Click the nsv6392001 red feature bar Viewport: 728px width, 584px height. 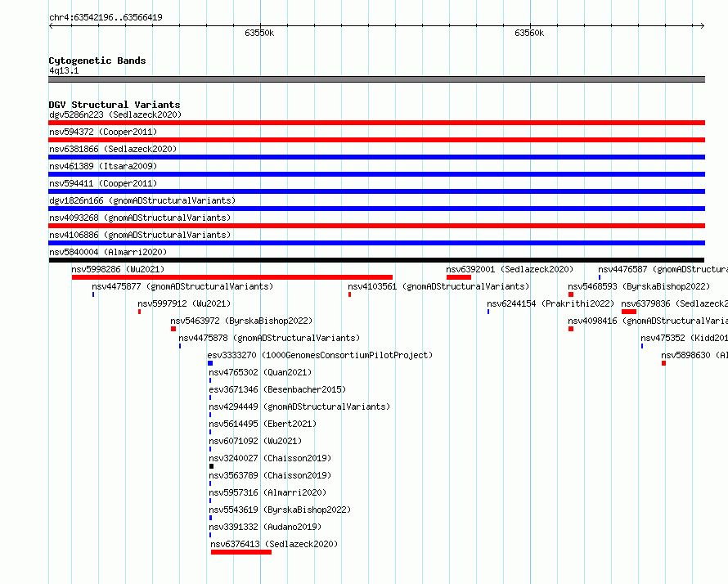pyautogui.click(x=459, y=277)
